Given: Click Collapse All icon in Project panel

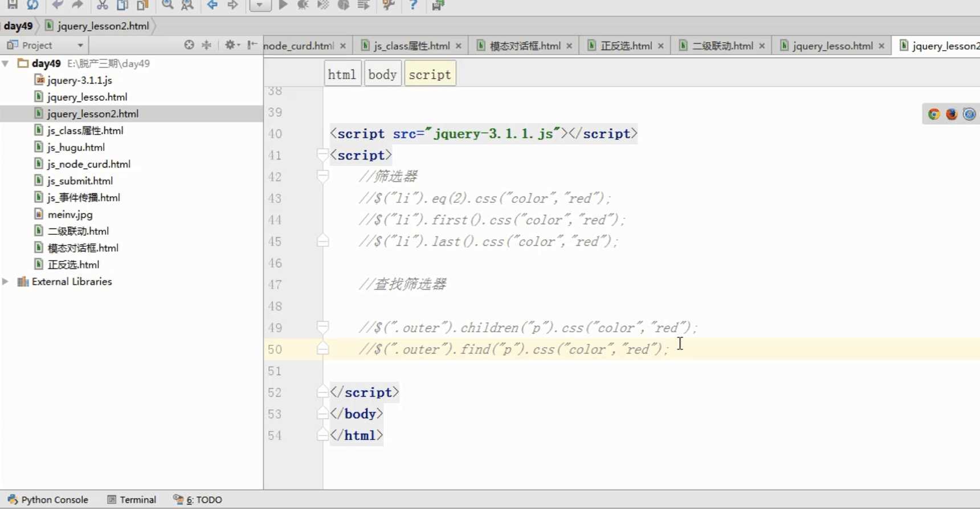Looking at the screenshot, I should [x=206, y=44].
